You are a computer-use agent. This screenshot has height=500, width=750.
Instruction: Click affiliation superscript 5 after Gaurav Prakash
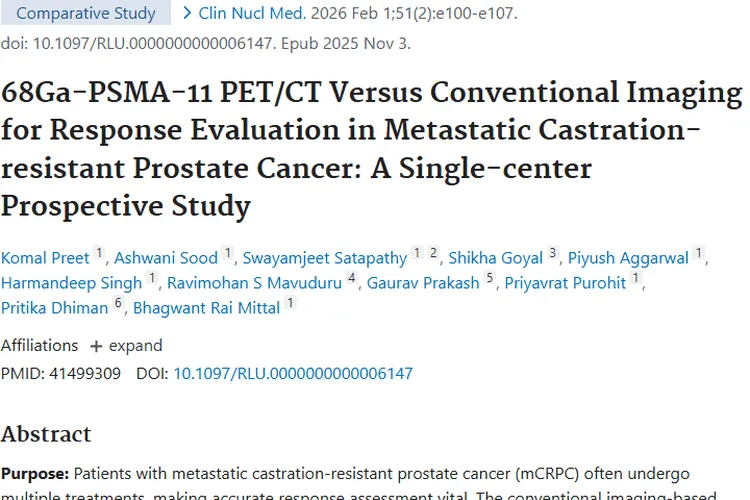point(490,278)
